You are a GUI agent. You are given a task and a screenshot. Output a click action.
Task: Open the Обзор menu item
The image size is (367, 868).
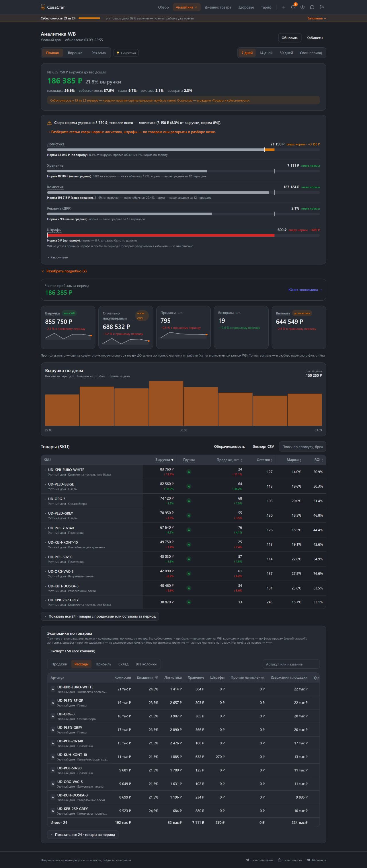[163, 7]
